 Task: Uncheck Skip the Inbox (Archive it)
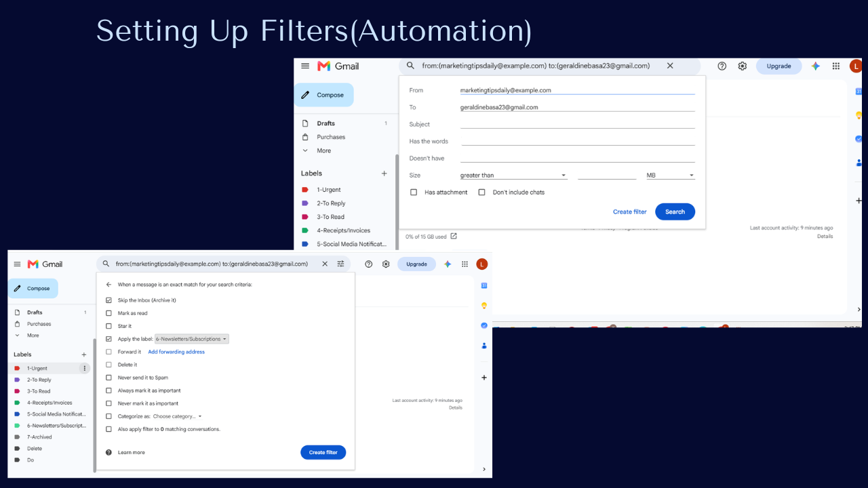[x=108, y=300]
